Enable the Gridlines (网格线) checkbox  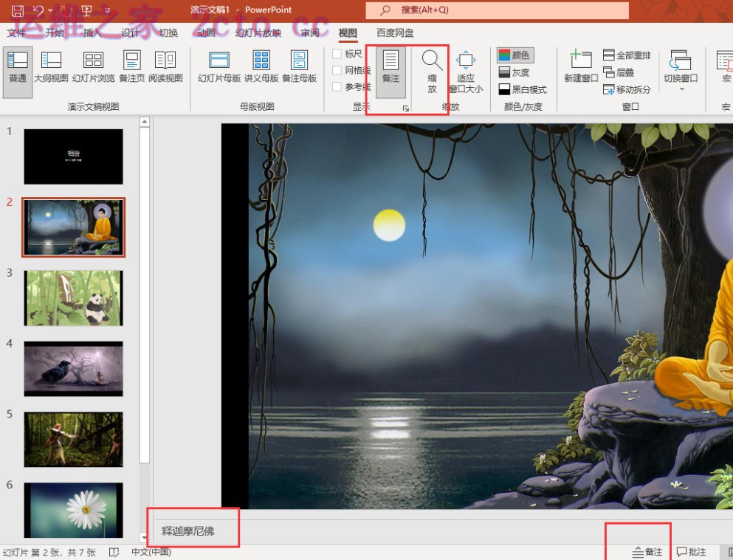337,70
